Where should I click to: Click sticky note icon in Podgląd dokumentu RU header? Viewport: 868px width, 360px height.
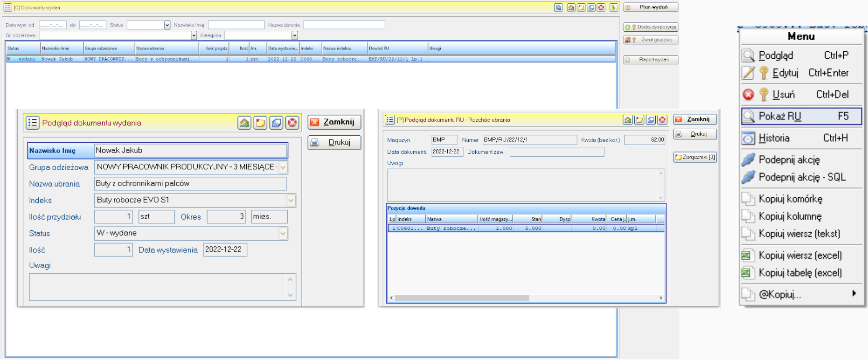point(639,120)
